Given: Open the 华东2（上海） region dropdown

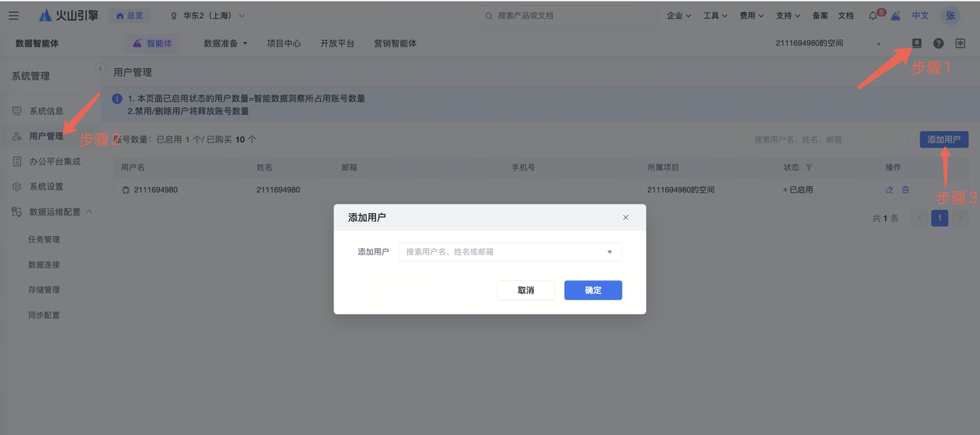Looking at the screenshot, I should click(x=207, y=15).
